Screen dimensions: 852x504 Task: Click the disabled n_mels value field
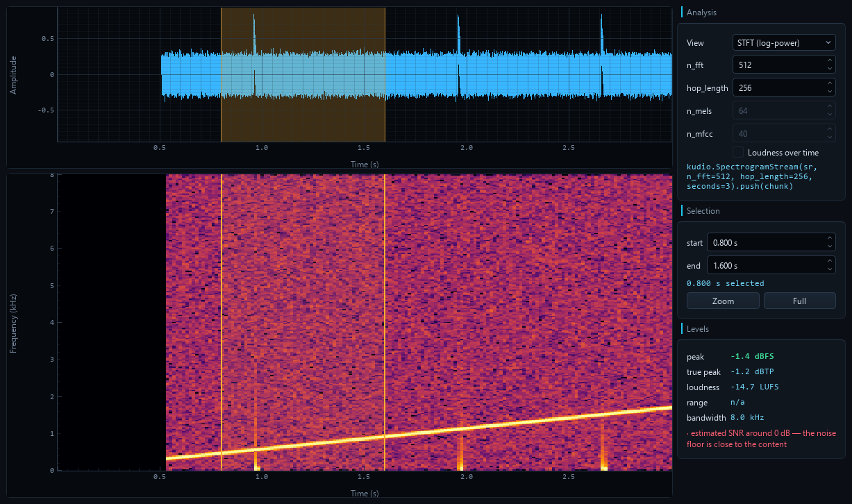784,110
